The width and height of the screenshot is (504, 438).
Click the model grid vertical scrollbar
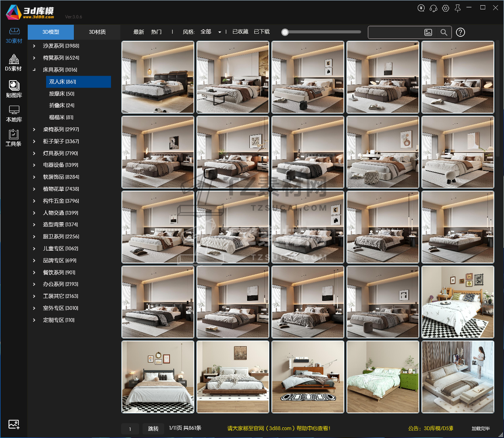(x=498, y=98)
